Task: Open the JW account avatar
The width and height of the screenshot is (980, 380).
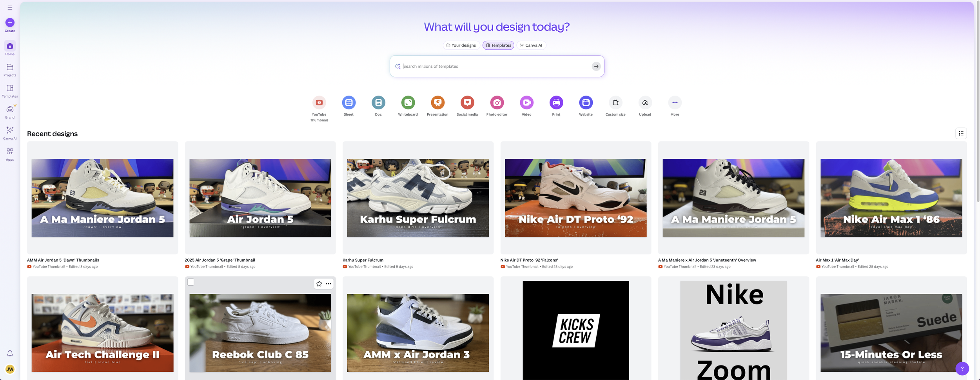Action: (x=10, y=369)
